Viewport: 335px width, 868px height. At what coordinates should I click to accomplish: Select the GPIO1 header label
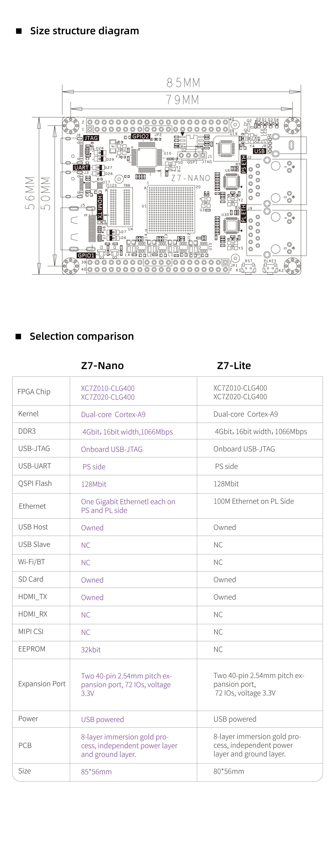point(86,255)
